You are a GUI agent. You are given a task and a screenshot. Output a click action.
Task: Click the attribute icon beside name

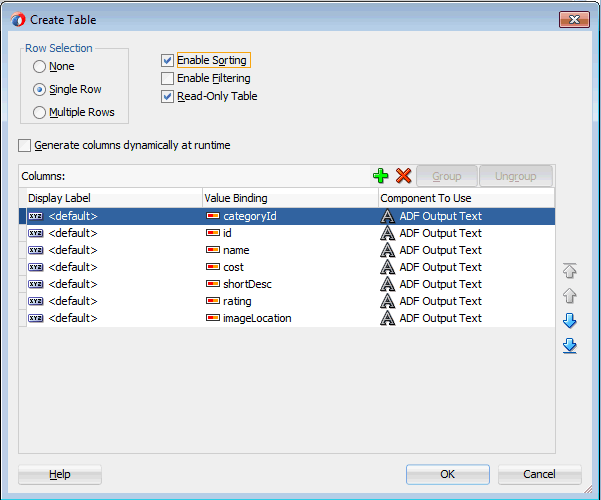(x=213, y=250)
